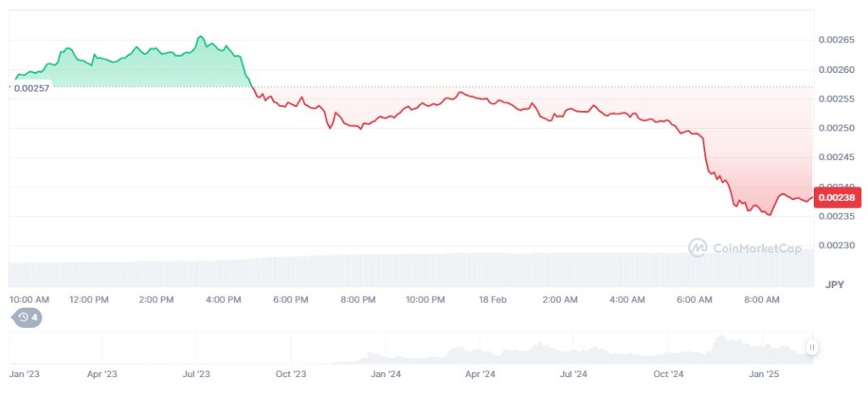Click the 10:00 PM time axis label
This screenshot has height=395, width=868.
coord(426,300)
